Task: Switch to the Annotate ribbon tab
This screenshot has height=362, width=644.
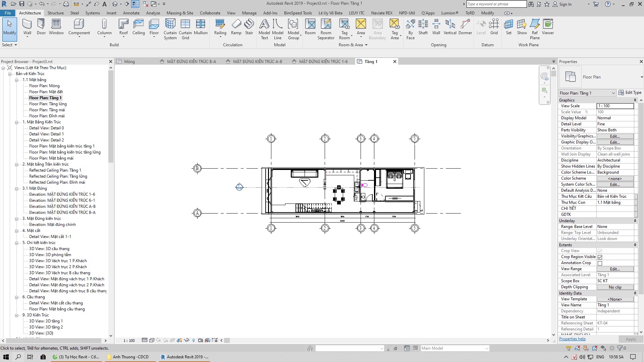Action: (x=131, y=13)
